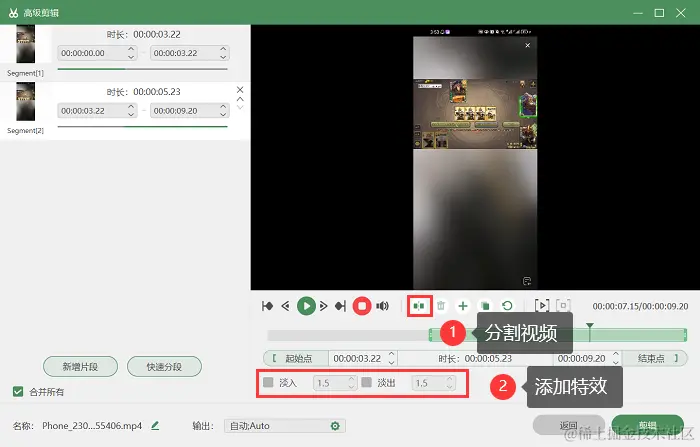Remove Segment[2] with the X icon

pyautogui.click(x=240, y=90)
